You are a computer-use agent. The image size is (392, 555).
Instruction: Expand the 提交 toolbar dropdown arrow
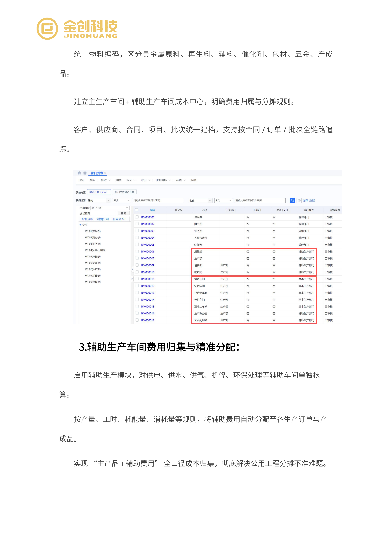tap(135, 180)
